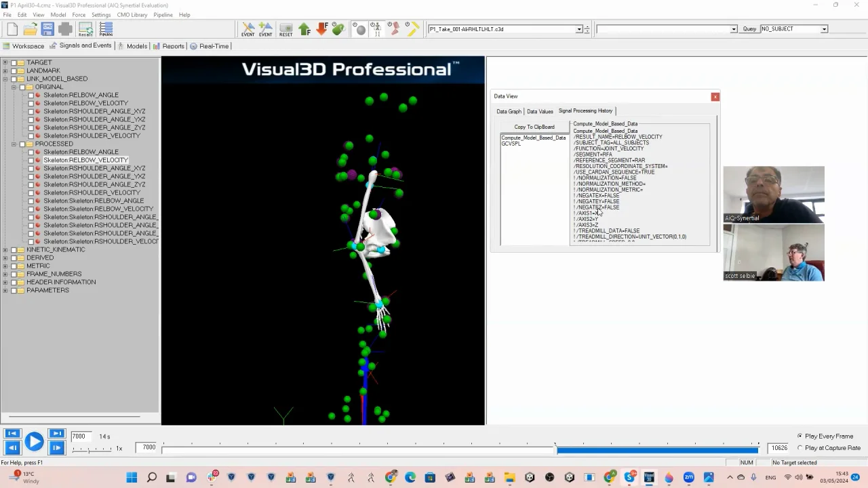Viewport: 868px width, 488px height.
Task: Toggle the yellow segment display icon
Action: pos(412,29)
